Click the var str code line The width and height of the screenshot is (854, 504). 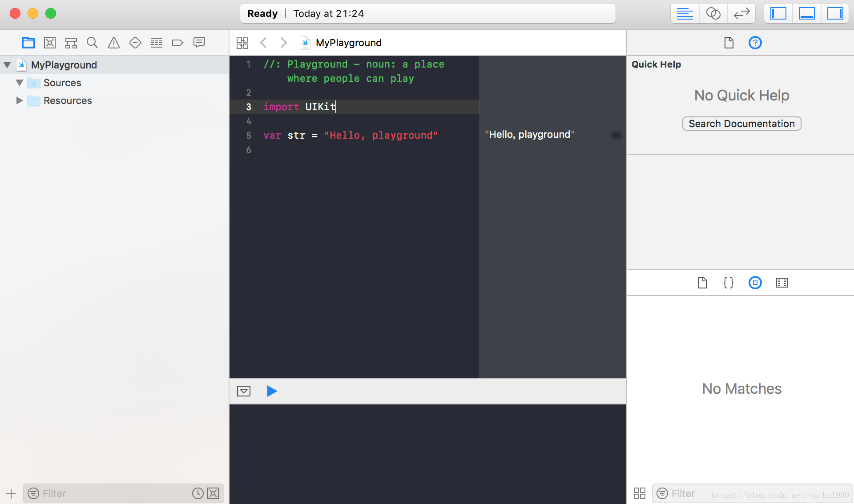pos(350,136)
